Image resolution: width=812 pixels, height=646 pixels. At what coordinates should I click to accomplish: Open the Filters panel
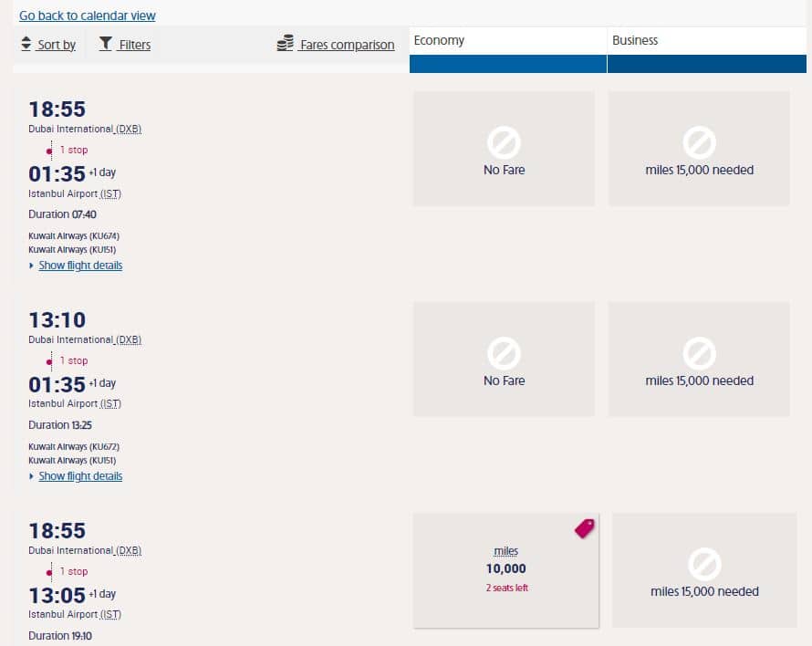134,45
